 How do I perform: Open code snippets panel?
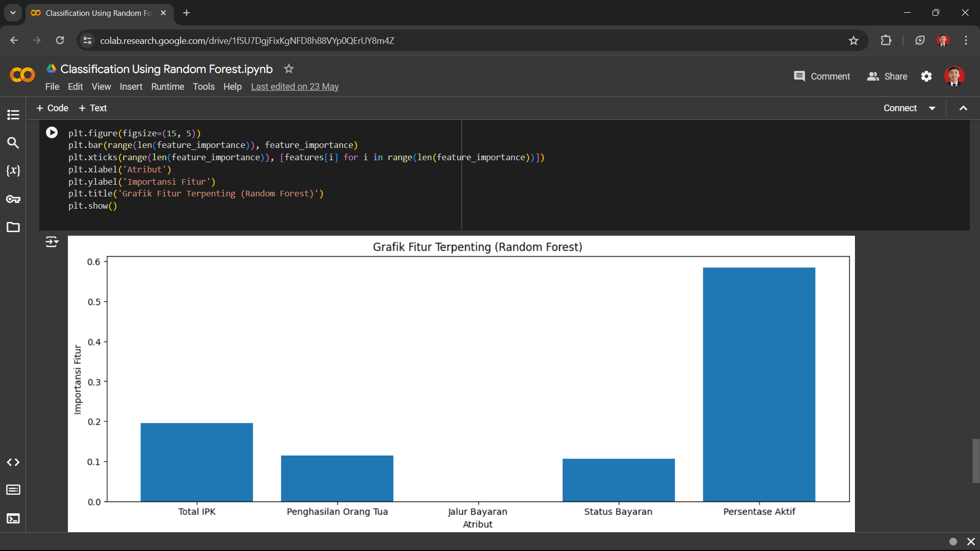coord(13,462)
